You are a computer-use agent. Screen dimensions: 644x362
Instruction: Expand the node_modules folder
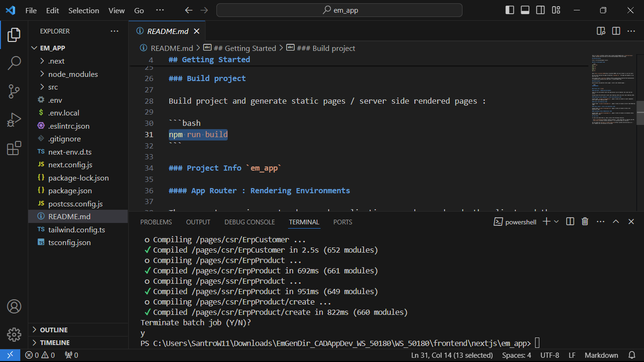pyautogui.click(x=78, y=74)
